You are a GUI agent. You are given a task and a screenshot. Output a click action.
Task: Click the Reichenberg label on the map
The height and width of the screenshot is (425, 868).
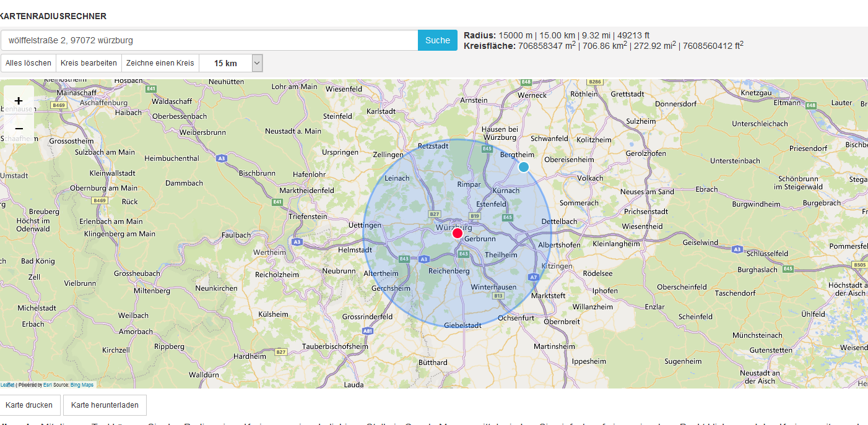pos(449,271)
